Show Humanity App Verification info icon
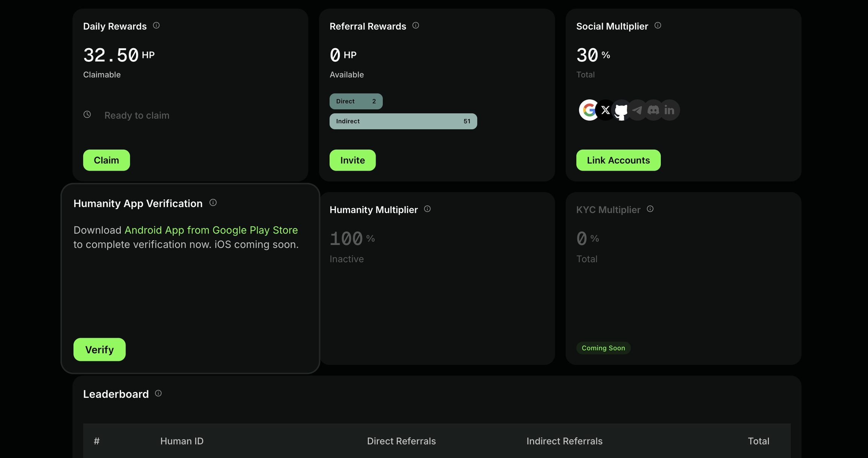868x458 pixels. (x=213, y=203)
